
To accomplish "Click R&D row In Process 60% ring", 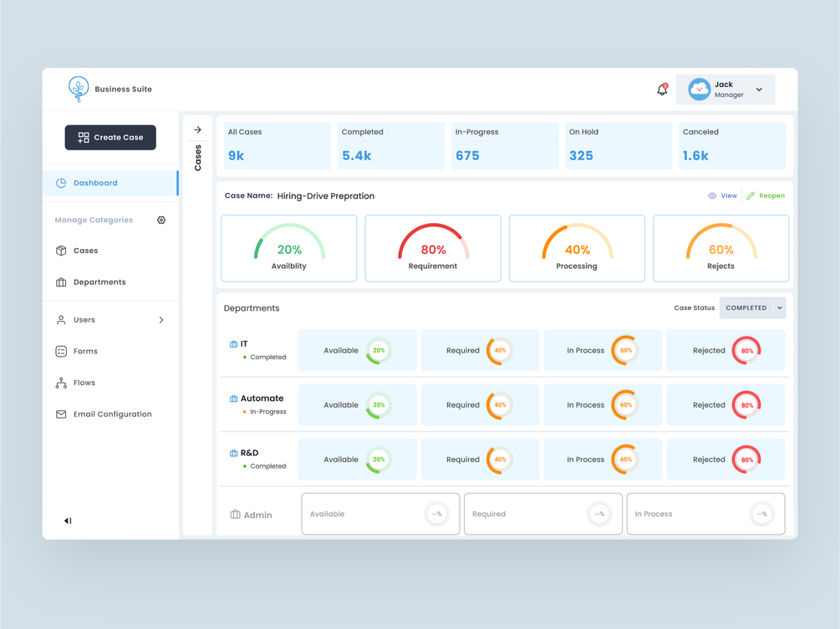I will 625,459.
